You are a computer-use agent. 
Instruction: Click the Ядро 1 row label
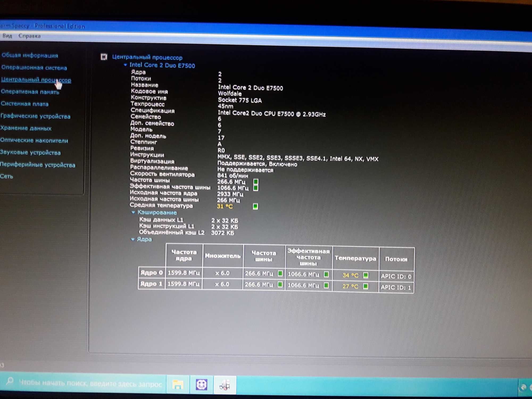pyautogui.click(x=151, y=284)
